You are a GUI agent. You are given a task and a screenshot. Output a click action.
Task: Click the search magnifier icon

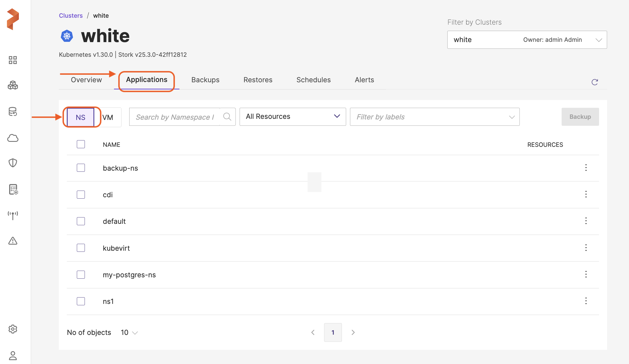tap(227, 117)
